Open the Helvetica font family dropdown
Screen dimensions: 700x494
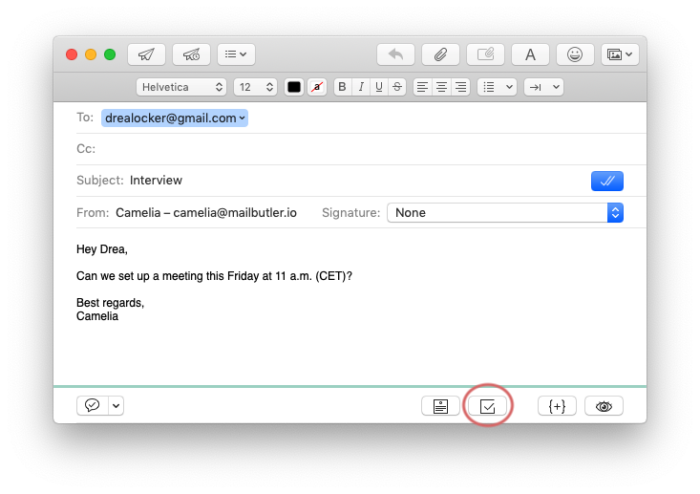pyautogui.click(x=181, y=87)
